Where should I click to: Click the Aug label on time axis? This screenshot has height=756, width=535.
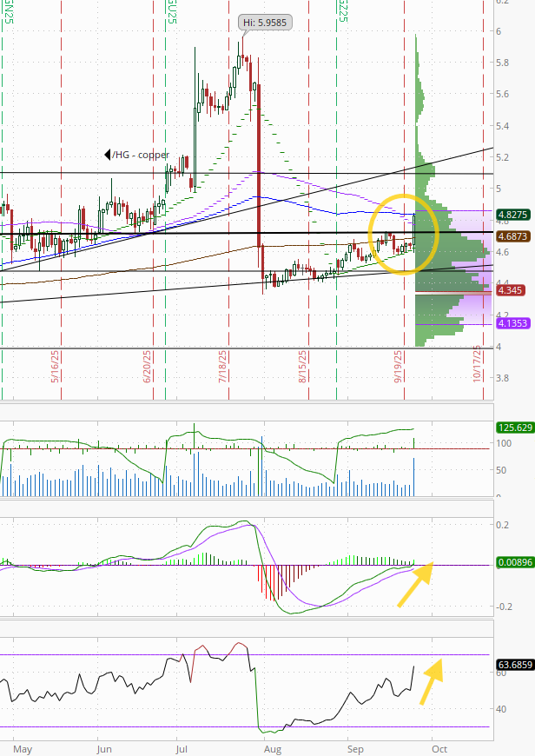(273, 749)
